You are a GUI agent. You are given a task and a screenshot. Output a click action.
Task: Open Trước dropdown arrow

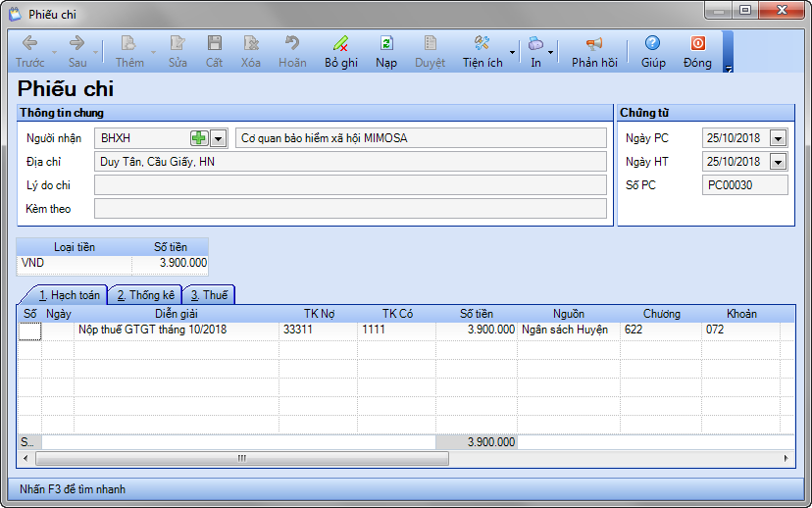54,52
